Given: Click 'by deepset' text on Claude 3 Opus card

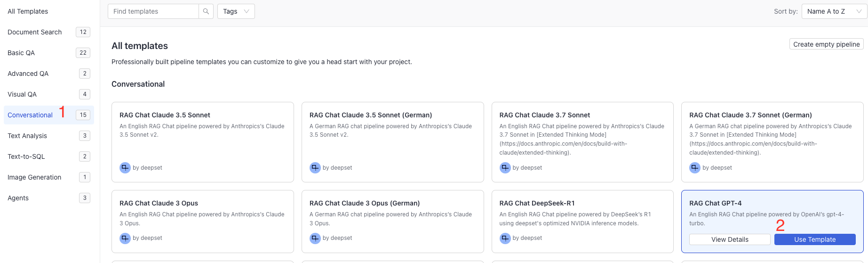Looking at the screenshot, I should (x=147, y=238).
